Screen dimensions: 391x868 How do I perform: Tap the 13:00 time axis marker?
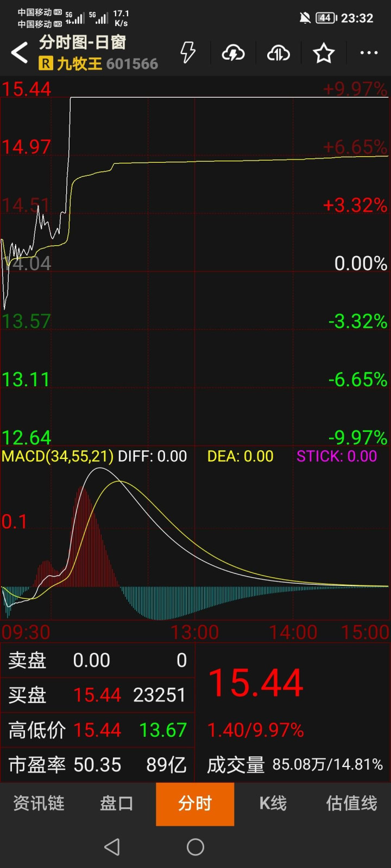(194, 632)
